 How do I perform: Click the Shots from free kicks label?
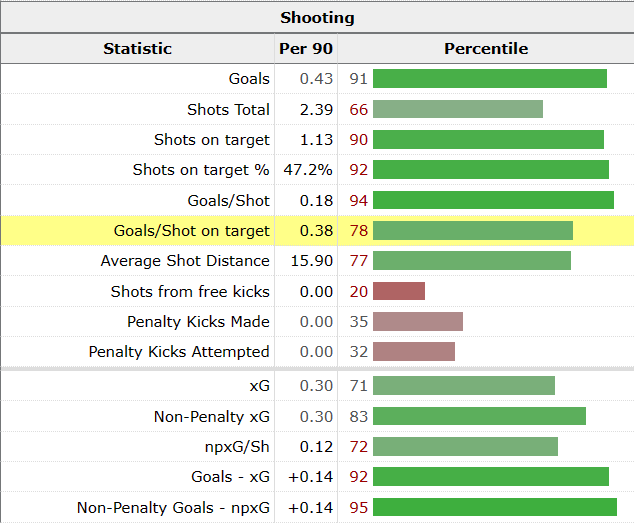point(190,291)
